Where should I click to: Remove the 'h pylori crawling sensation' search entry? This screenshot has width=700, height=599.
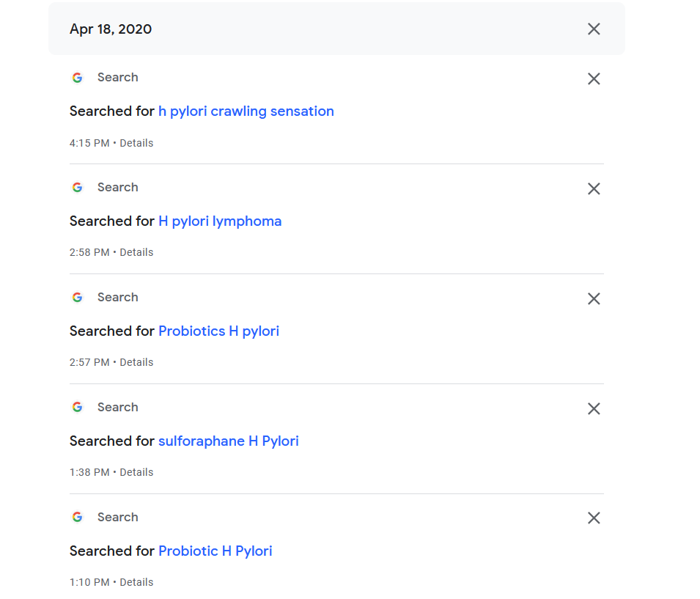tap(593, 78)
